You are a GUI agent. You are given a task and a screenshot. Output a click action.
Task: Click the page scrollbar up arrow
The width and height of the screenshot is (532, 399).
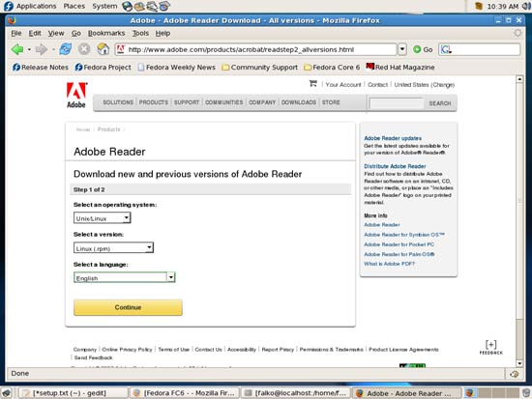tap(519, 79)
